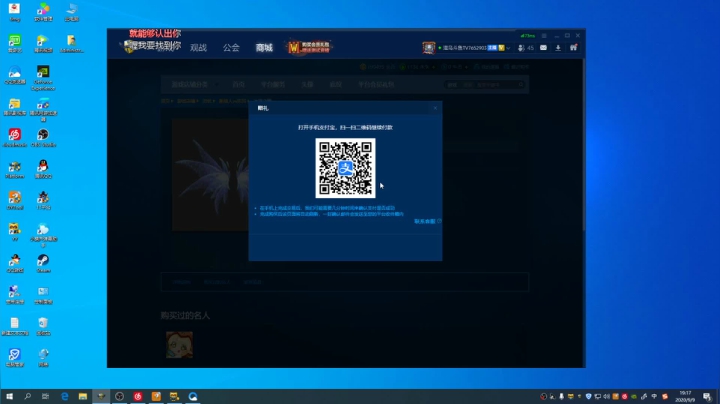Open the downloads icon in header
The height and width of the screenshot is (404, 720).
coord(558,48)
